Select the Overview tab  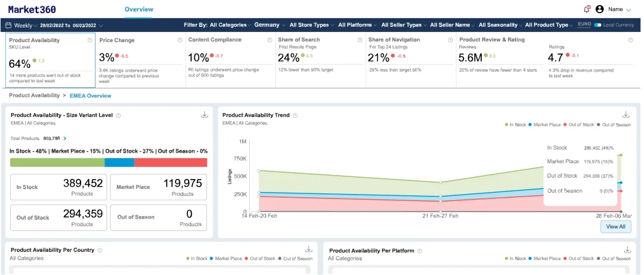coord(139,9)
